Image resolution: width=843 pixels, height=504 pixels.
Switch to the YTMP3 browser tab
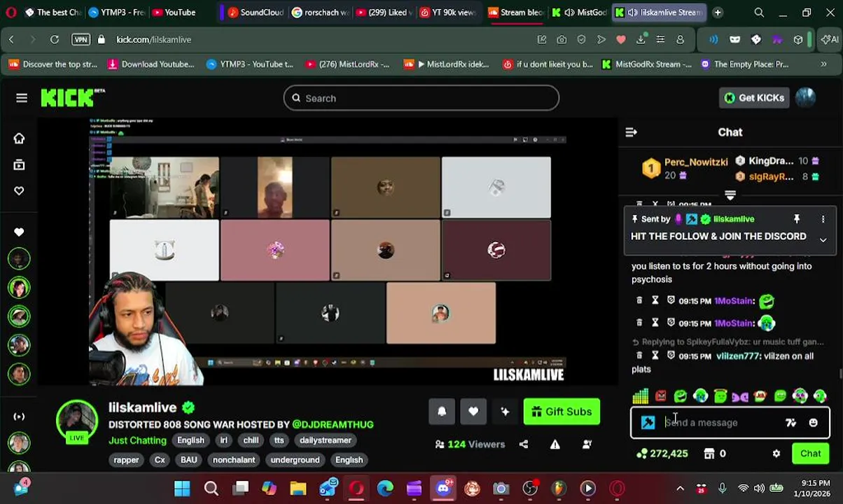click(117, 12)
